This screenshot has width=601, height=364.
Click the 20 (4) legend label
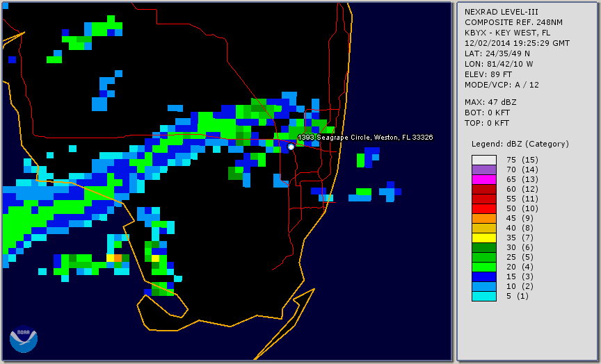click(x=520, y=267)
